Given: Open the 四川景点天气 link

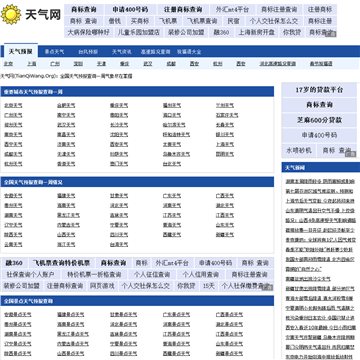Looking at the screenshot, I should tap(124, 353).
